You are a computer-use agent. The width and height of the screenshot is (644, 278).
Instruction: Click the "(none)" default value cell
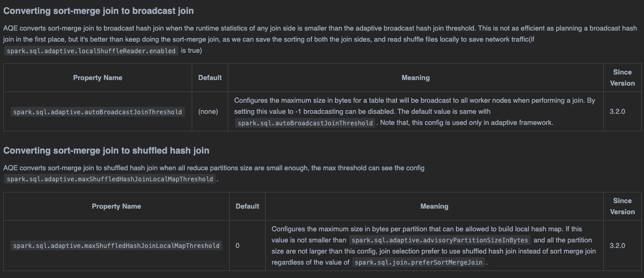(x=208, y=111)
